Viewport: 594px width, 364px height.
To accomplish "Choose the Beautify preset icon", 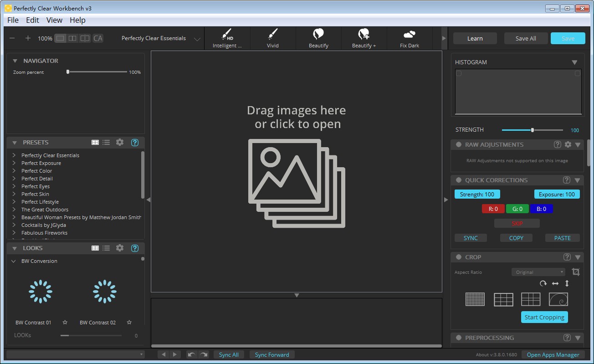I will (318, 35).
